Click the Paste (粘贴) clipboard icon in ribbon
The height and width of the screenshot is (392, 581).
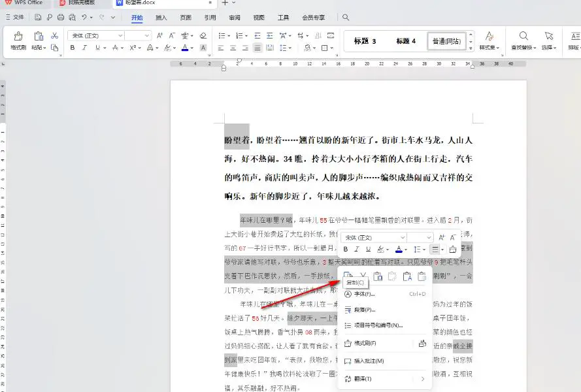point(39,37)
